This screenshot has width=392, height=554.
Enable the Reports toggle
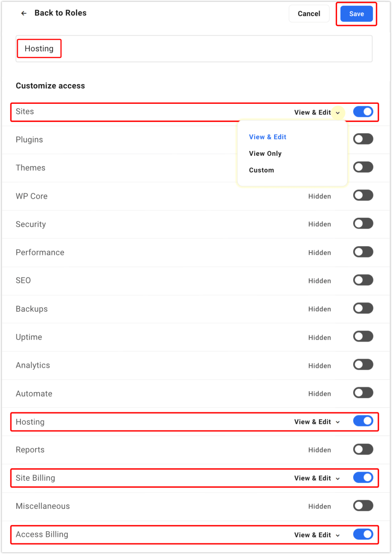point(363,449)
